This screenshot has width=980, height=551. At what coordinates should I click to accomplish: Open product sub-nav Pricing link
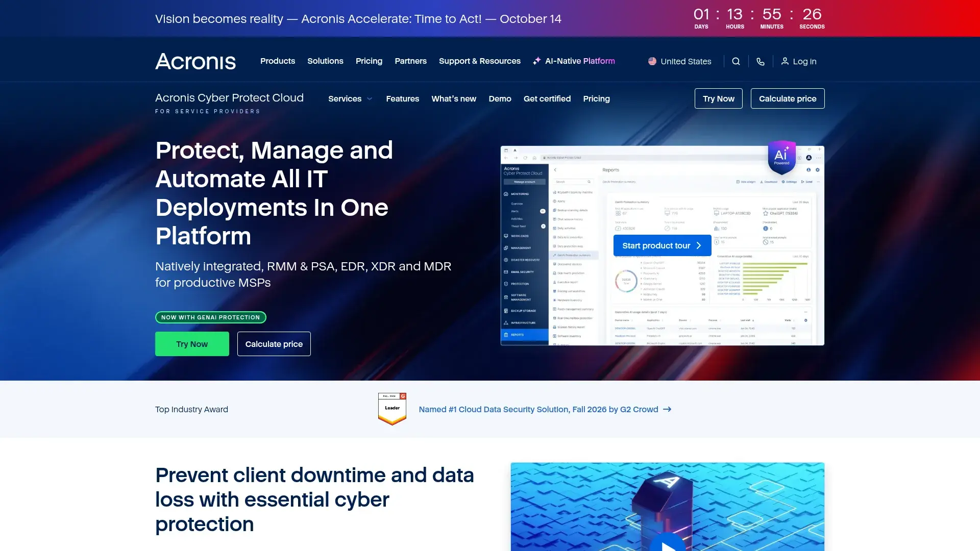tap(596, 98)
